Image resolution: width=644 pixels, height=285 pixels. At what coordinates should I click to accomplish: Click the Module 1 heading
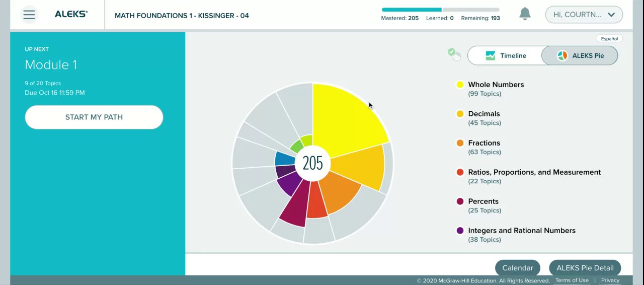tap(51, 64)
